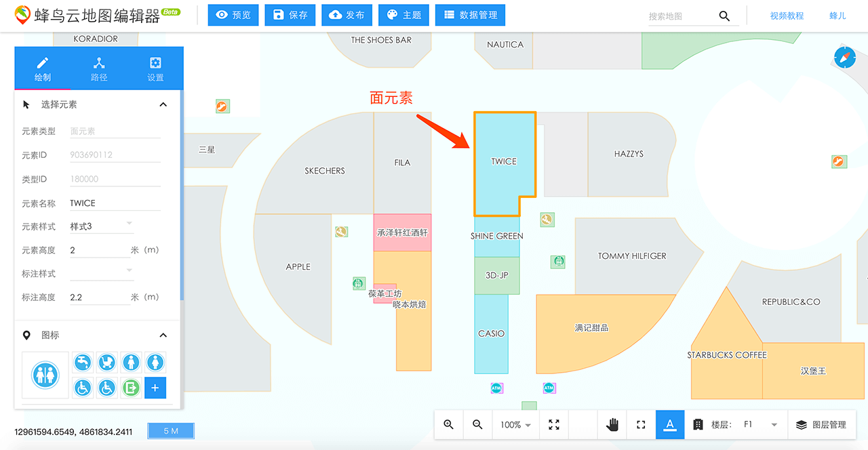
Task: Click the fullscreen brackets icon
Action: [x=641, y=425]
